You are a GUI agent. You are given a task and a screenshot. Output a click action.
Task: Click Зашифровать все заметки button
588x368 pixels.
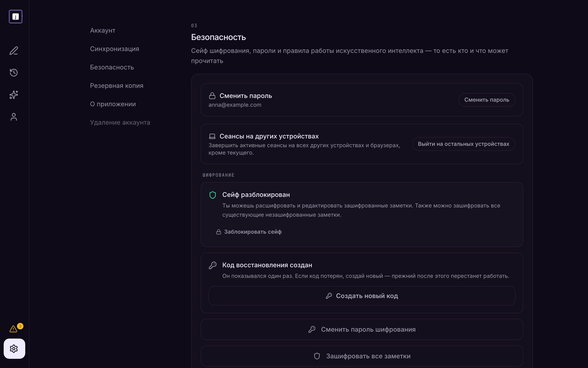pos(362,356)
